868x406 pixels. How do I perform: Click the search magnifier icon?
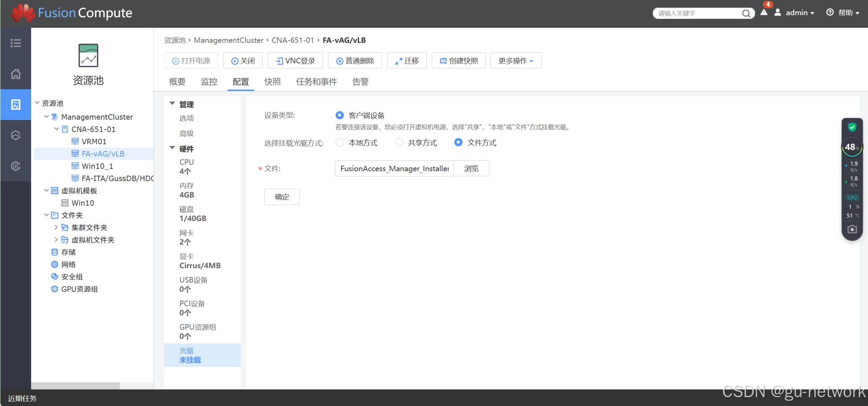point(746,13)
